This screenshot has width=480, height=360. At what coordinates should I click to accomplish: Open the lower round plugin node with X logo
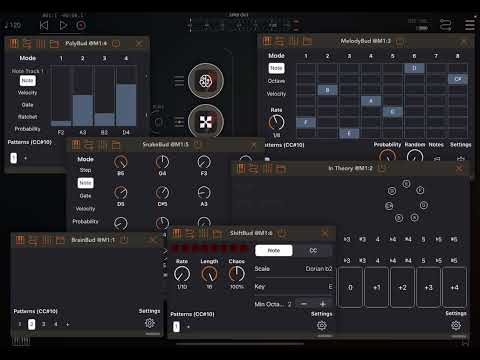206,122
